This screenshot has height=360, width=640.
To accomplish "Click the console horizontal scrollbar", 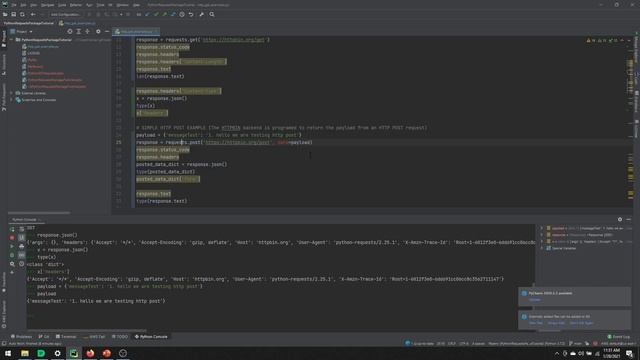I will pyautogui.click(x=87, y=330).
